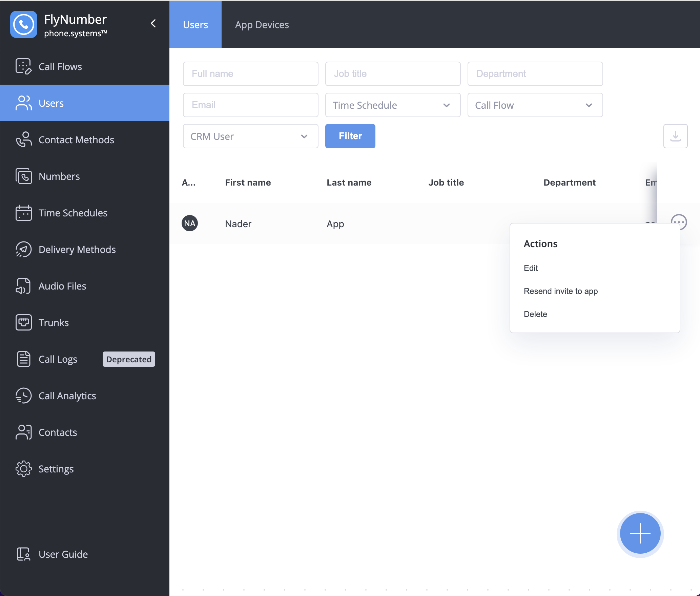700x596 pixels.
Task: Click the Nader first name cell
Action: coord(238,224)
